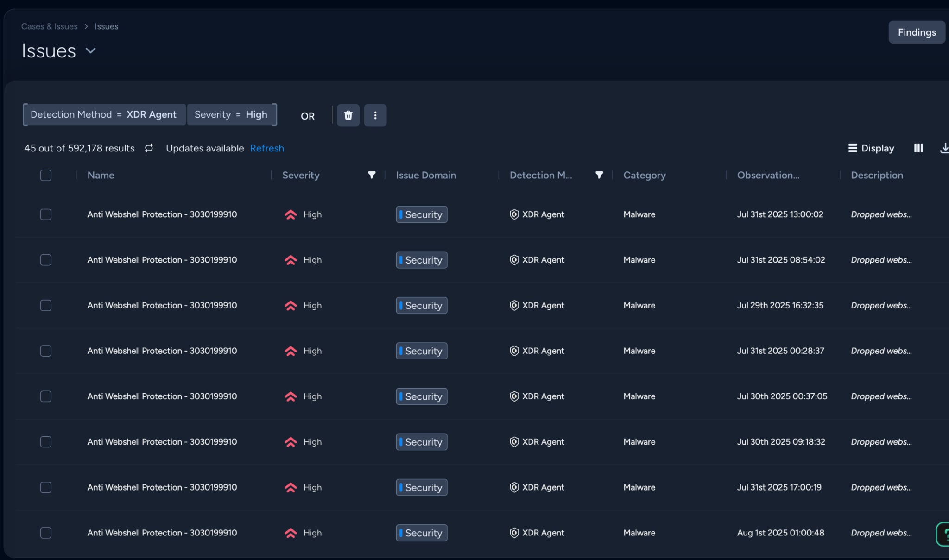The width and height of the screenshot is (949, 560).
Task: Open the three-dot filter options menu
Action: coord(375,115)
